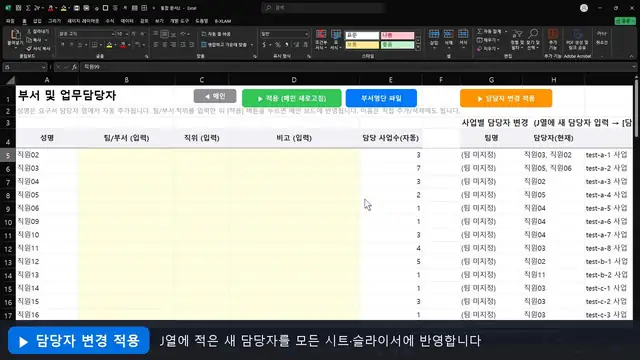Screen dimensions: 640x360
Task: Click the Format Painter (서식 복사) icon
Action: [x=29, y=49]
